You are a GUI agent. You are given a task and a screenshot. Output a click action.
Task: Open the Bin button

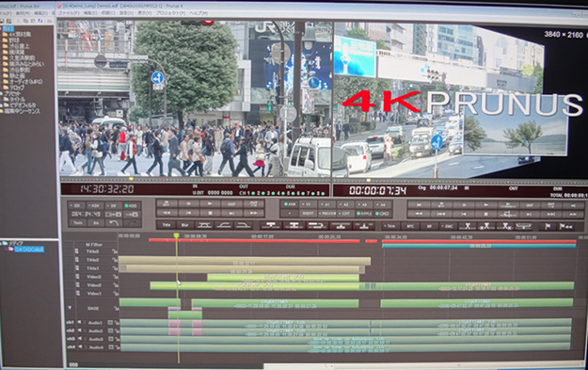(x=96, y=223)
